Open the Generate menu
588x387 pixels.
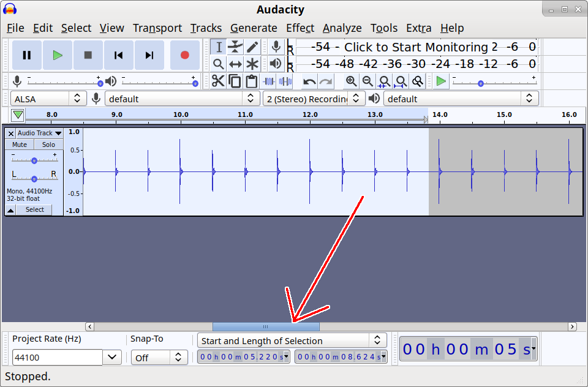(x=254, y=28)
